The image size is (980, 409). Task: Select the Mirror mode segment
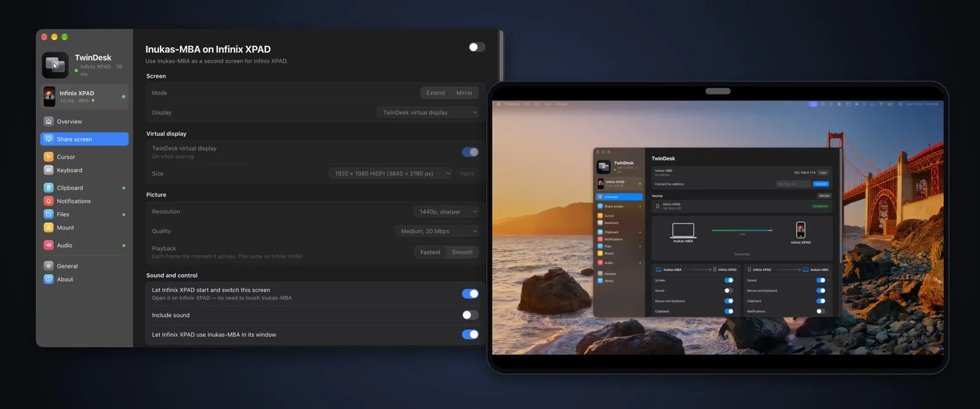click(x=464, y=93)
